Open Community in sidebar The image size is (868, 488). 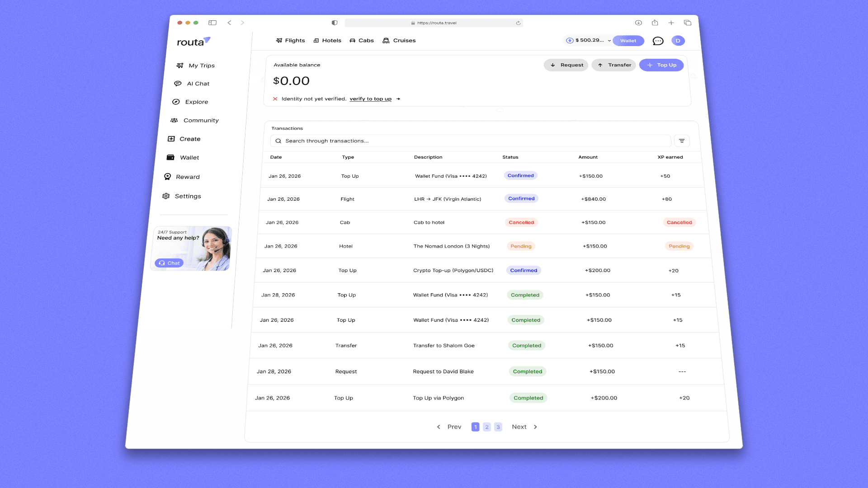[194, 121]
